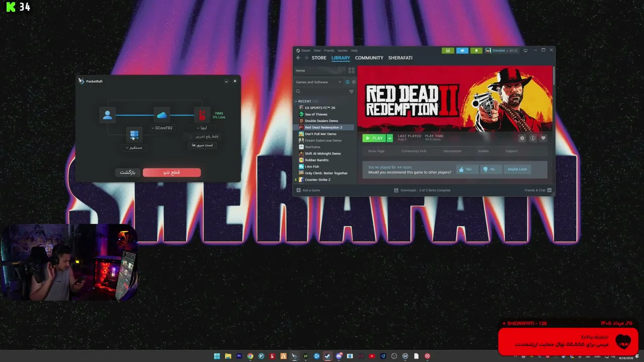Play Red Dead Redemption 2
The image size is (644, 362).
[x=374, y=138]
